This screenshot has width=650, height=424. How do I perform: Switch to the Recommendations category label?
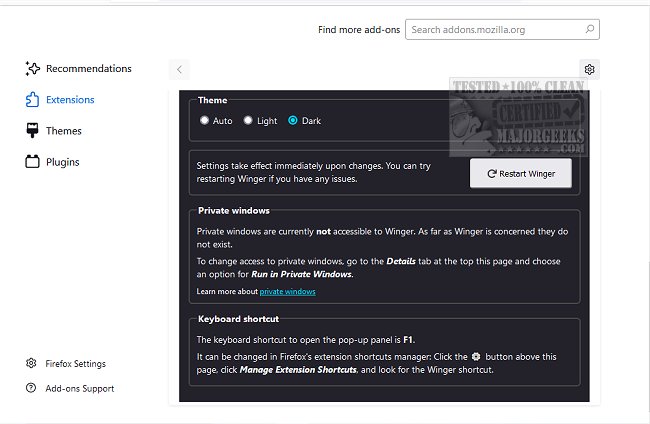pos(88,69)
